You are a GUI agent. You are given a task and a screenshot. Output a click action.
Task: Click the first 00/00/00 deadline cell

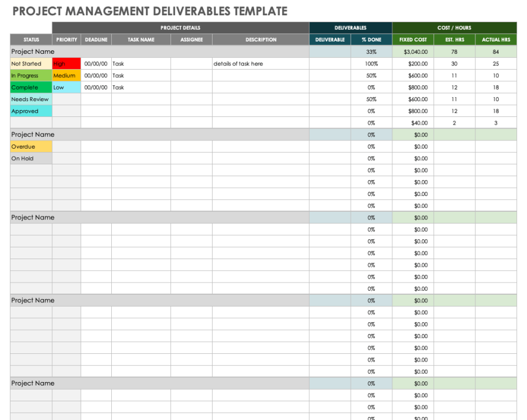pyautogui.click(x=95, y=63)
